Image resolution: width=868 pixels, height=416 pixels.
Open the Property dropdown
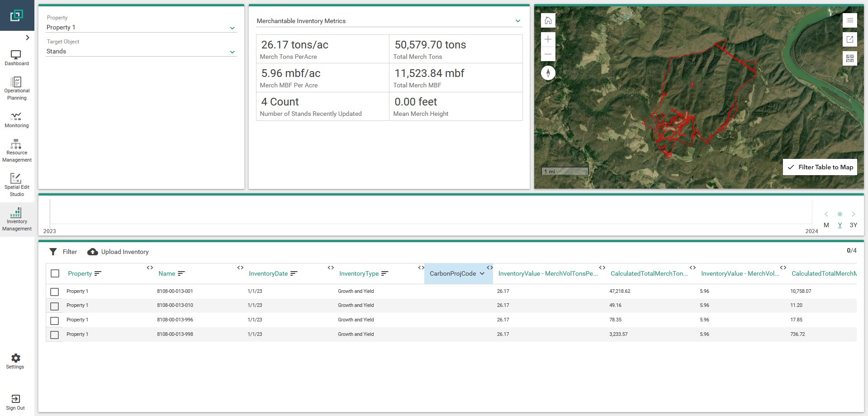point(141,28)
